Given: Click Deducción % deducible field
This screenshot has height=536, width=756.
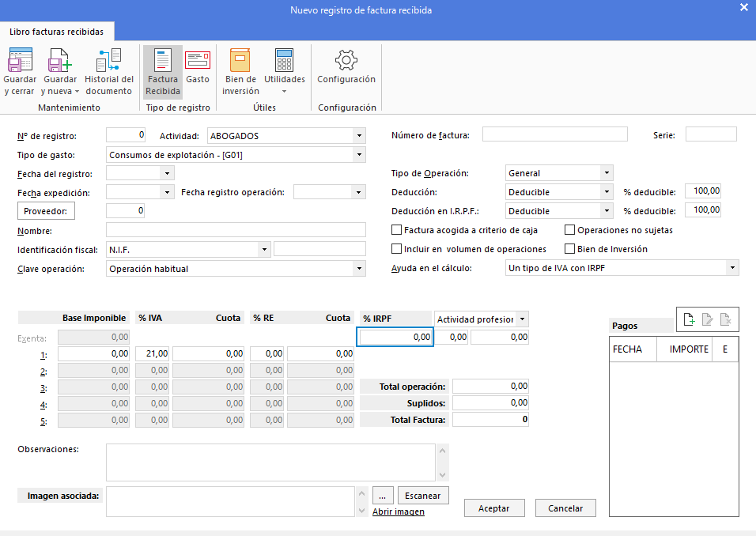Looking at the screenshot, I should pyautogui.click(x=703, y=191).
